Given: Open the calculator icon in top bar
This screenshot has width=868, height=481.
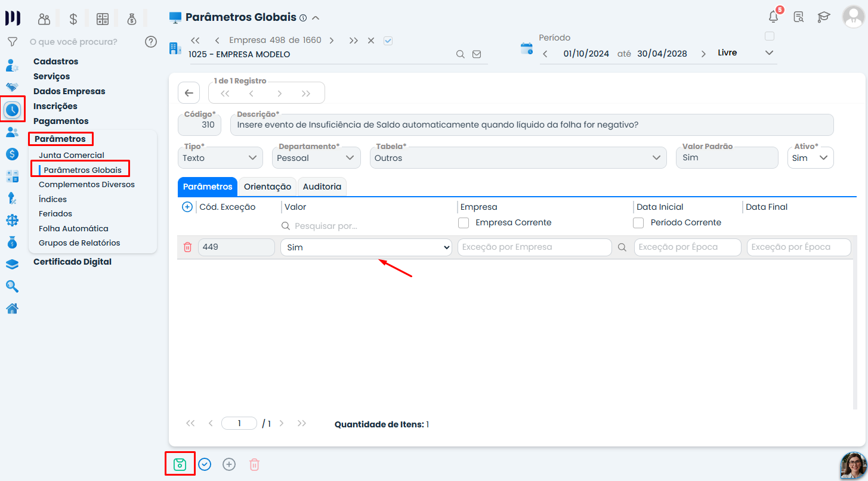Looking at the screenshot, I should pos(103,19).
